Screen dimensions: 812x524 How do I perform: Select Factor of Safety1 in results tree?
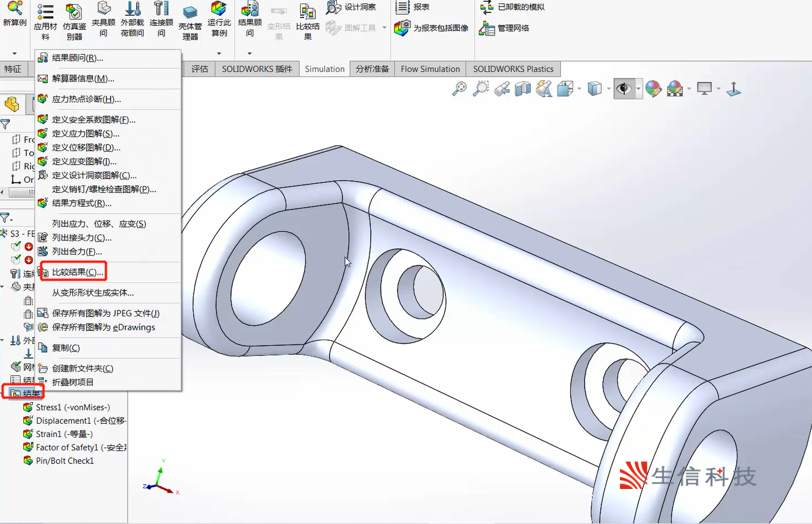pos(74,448)
